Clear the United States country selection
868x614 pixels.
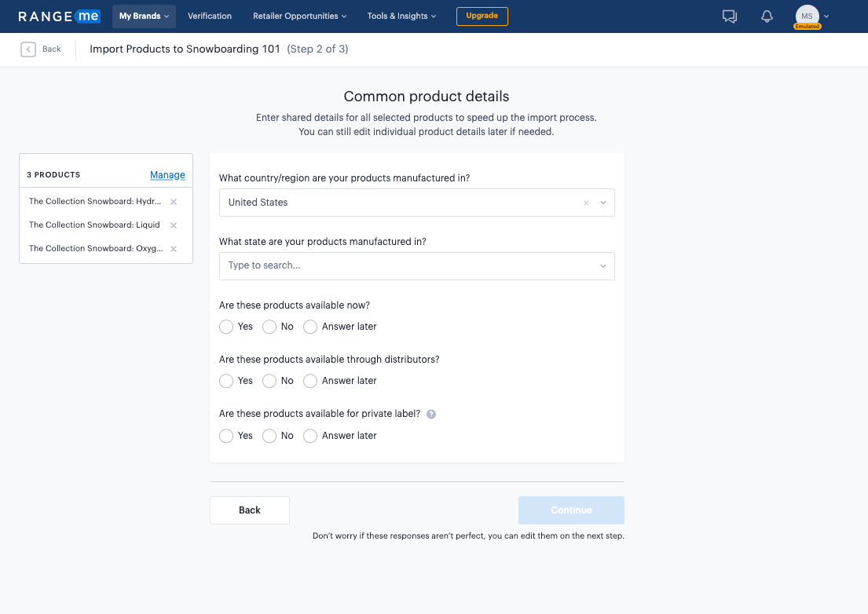pos(586,203)
